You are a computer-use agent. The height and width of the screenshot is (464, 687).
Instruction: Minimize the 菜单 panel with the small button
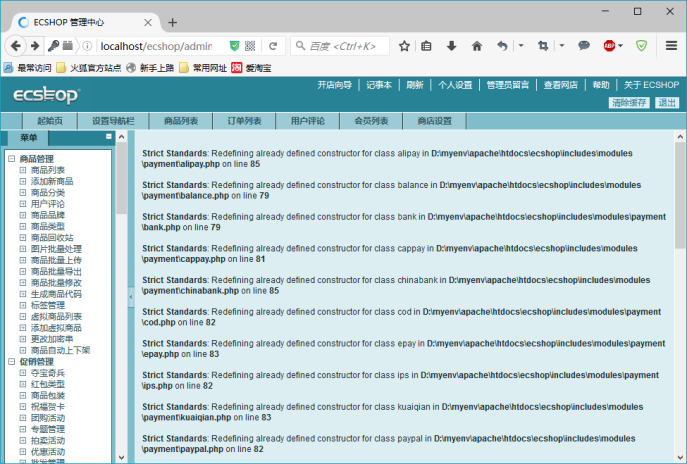[x=109, y=136]
